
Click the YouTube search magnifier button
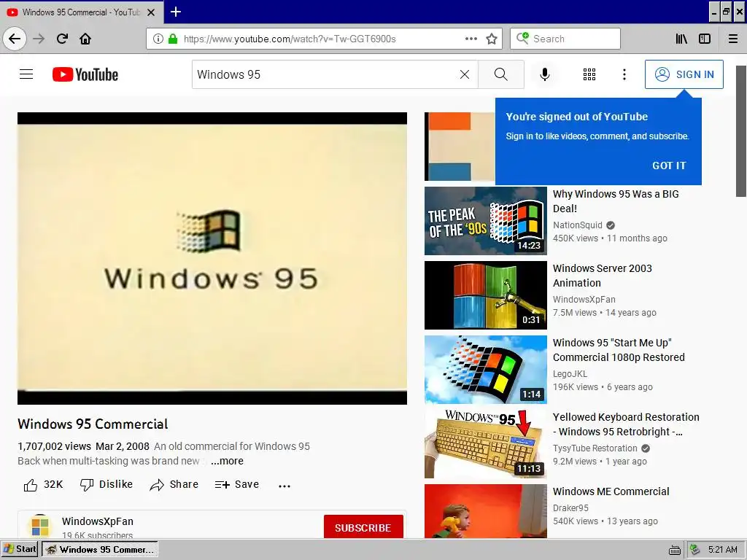point(500,74)
